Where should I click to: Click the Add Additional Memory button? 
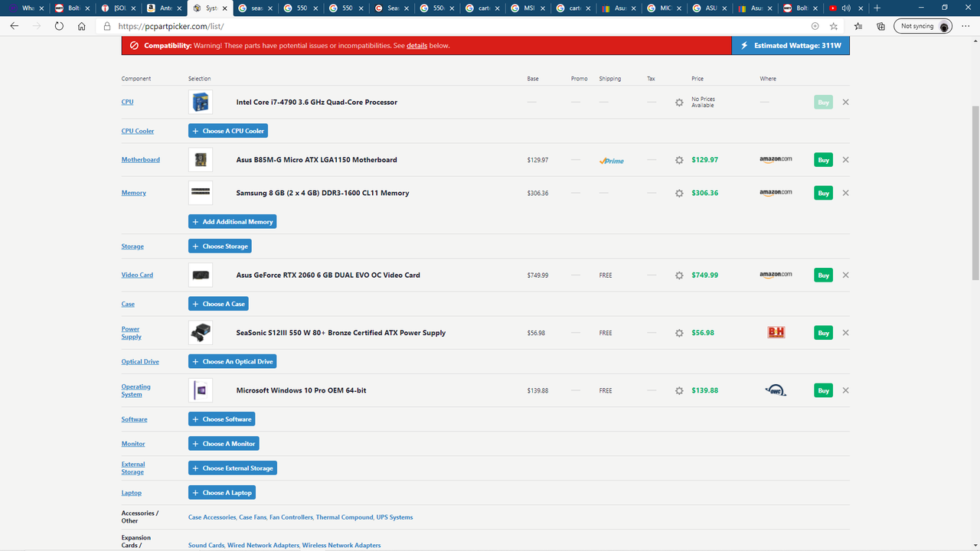pos(233,222)
